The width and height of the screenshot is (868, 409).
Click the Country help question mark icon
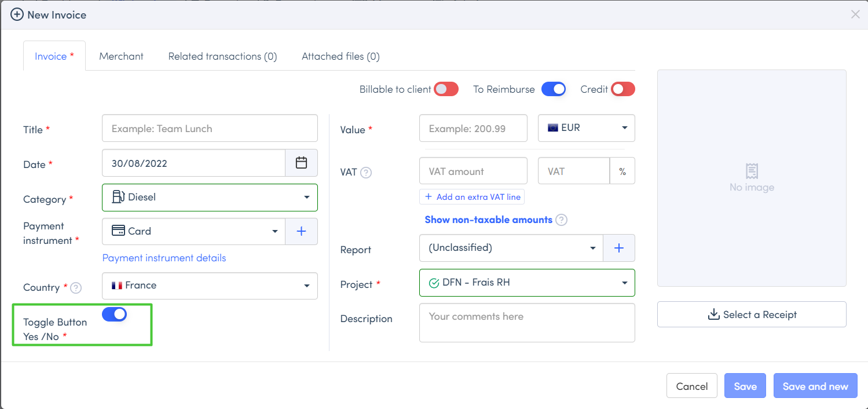[x=76, y=288]
